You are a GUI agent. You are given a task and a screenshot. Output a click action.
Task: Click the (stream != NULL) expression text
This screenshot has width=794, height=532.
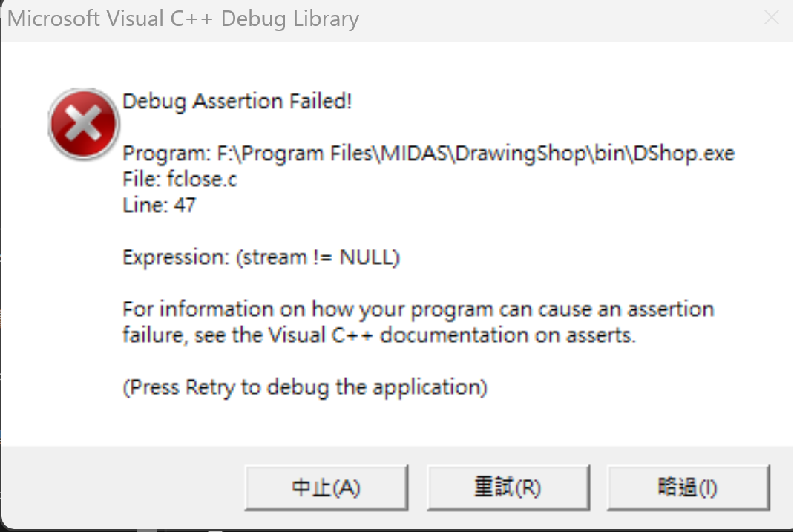318,257
